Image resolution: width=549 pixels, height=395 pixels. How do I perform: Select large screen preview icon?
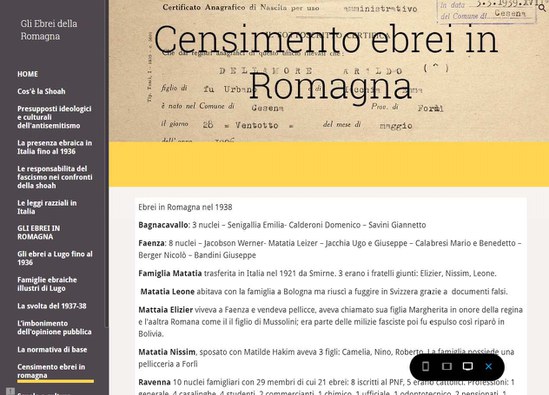coord(468,366)
